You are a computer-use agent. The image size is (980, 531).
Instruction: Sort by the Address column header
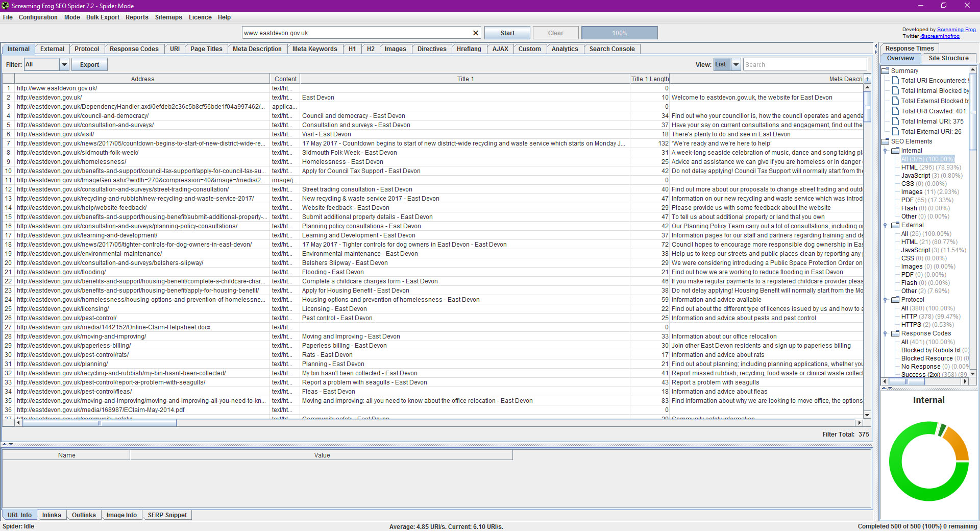click(x=142, y=79)
